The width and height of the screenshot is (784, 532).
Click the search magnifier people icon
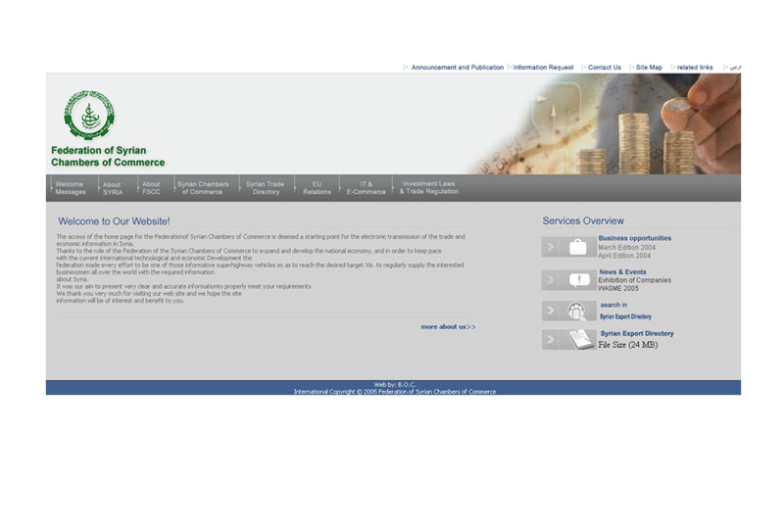pos(578,312)
